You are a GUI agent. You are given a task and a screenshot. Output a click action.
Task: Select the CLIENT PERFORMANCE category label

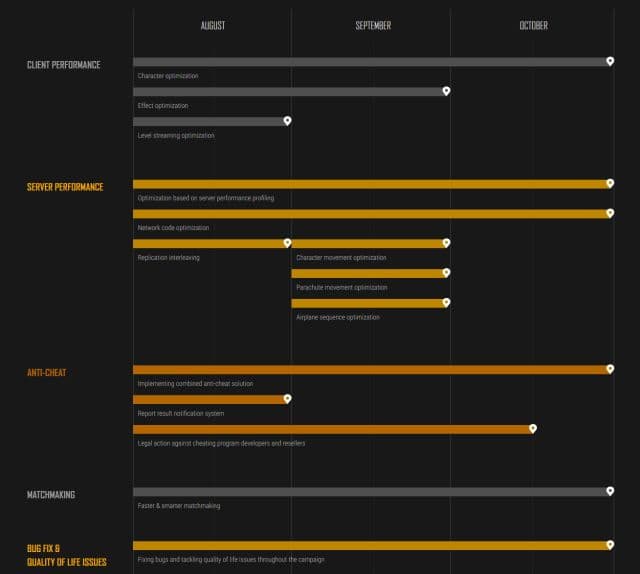click(64, 65)
